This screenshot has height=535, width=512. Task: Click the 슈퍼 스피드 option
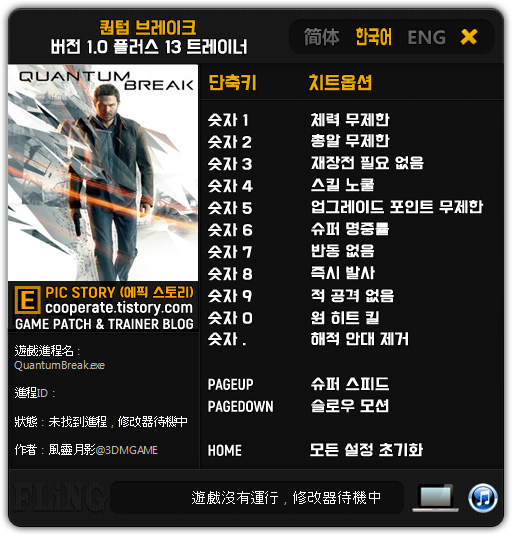click(x=350, y=384)
